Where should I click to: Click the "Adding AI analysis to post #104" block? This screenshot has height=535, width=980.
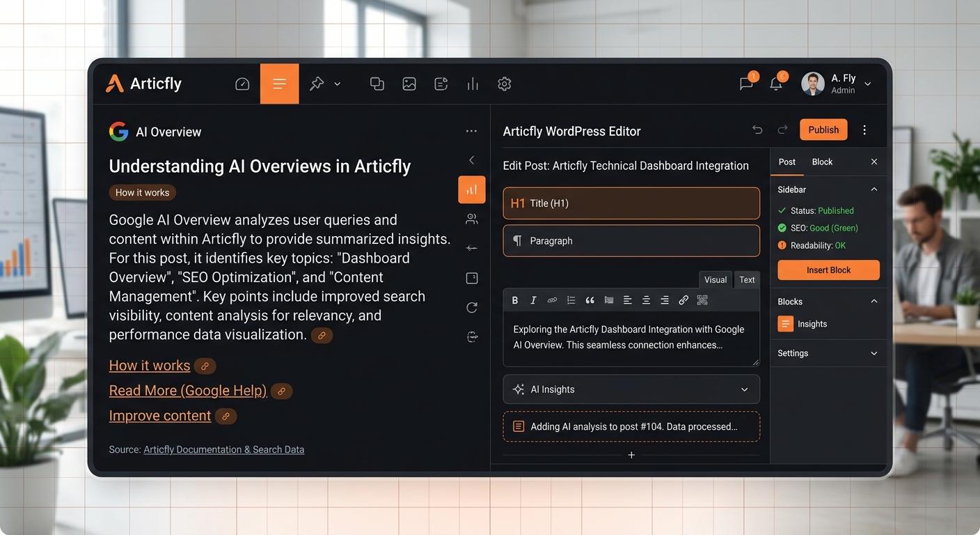[631, 426]
